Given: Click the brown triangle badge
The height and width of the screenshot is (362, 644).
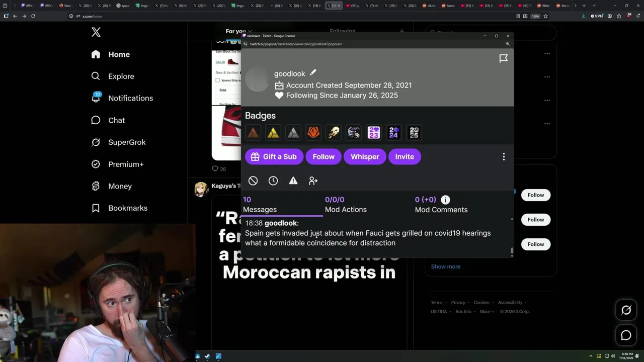Looking at the screenshot, I should 253,133.
